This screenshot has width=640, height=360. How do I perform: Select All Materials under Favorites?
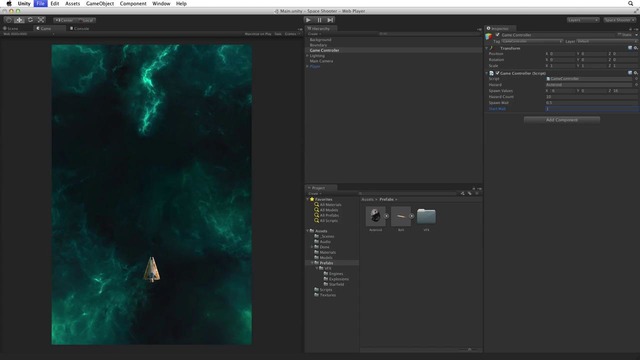pos(327,204)
